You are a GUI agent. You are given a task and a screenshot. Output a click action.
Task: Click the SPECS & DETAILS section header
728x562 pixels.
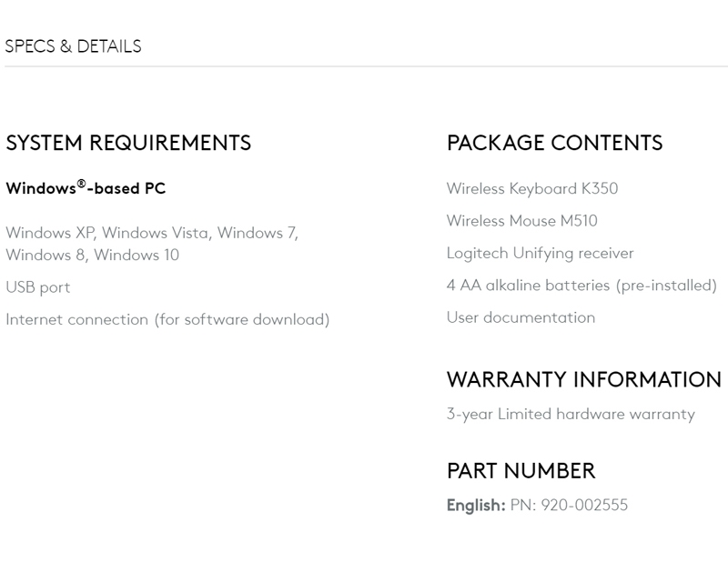coord(73,46)
